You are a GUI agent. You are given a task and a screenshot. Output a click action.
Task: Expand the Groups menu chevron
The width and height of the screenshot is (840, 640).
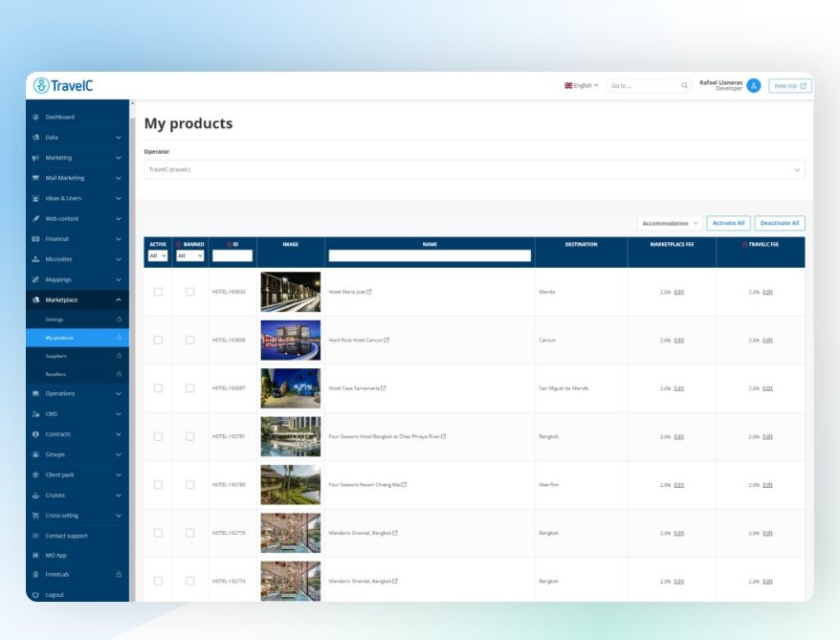tap(119, 454)
